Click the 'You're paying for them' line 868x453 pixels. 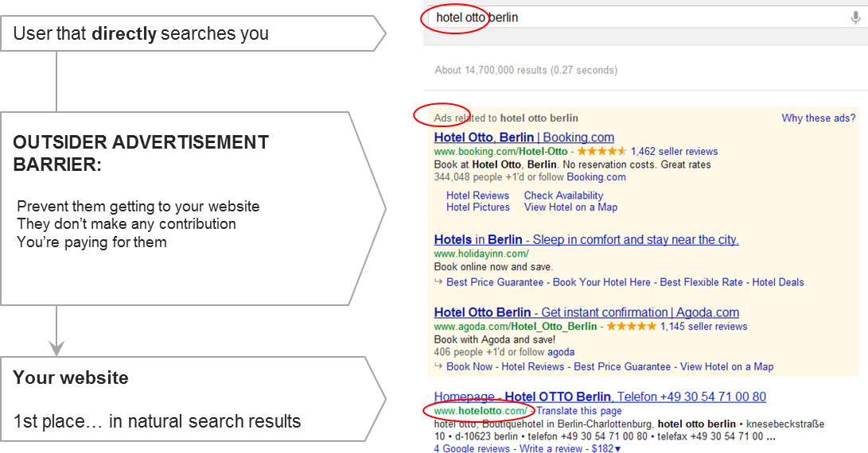(x=92, y=242)
